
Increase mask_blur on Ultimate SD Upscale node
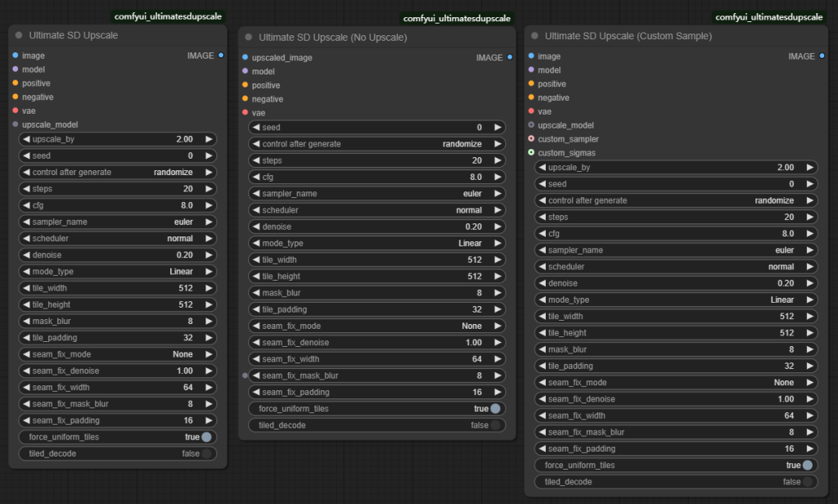point(209,322)
